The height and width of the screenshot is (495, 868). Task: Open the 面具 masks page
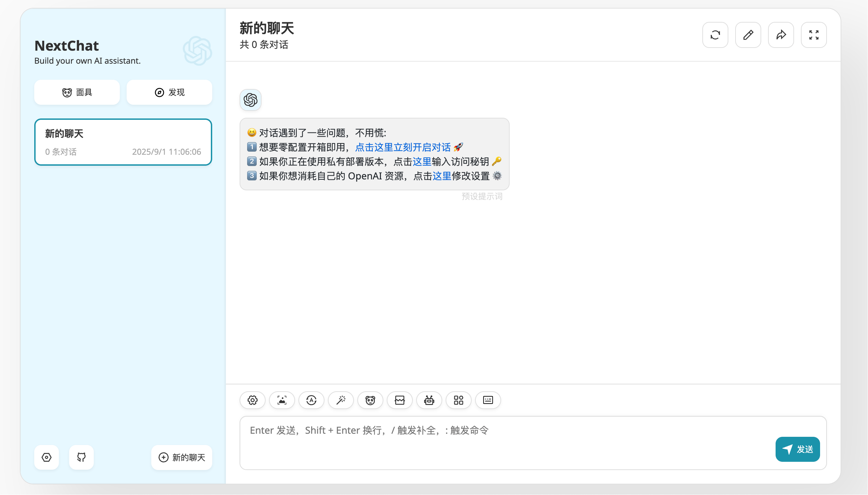point(77,92)
